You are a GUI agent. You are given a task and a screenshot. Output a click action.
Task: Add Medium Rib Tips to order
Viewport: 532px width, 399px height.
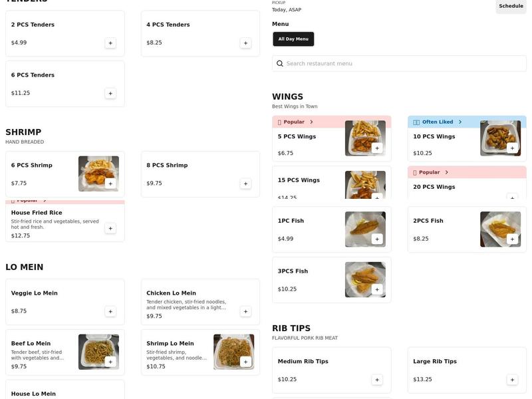point(377,380)
